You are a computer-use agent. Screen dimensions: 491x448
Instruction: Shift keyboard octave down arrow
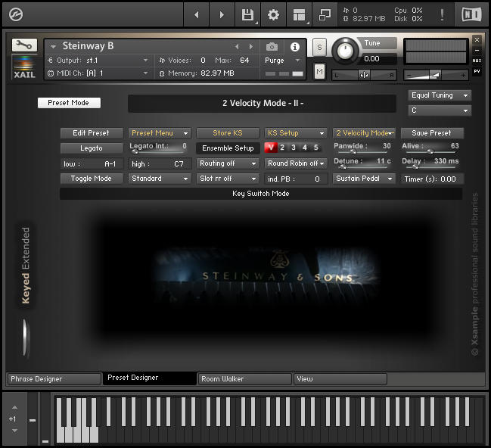14,431
